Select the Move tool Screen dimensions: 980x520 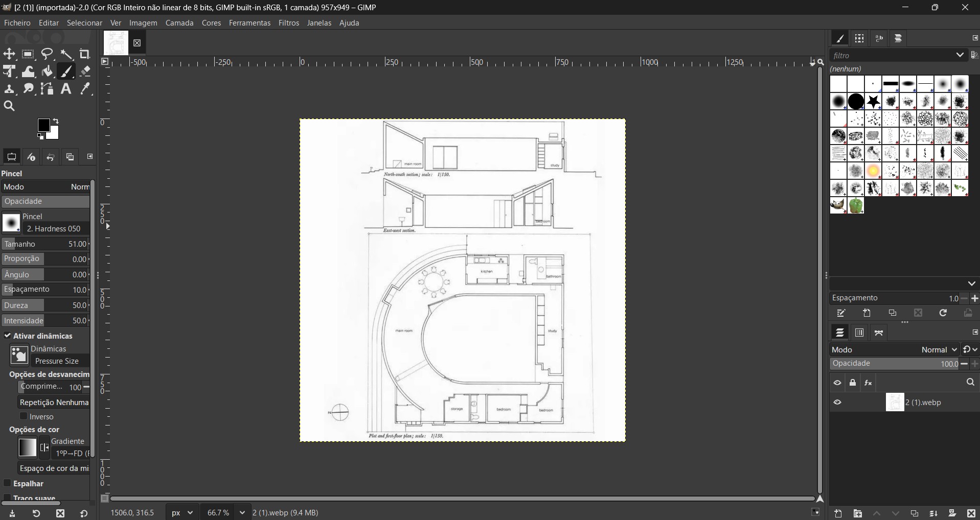(9, 54)
